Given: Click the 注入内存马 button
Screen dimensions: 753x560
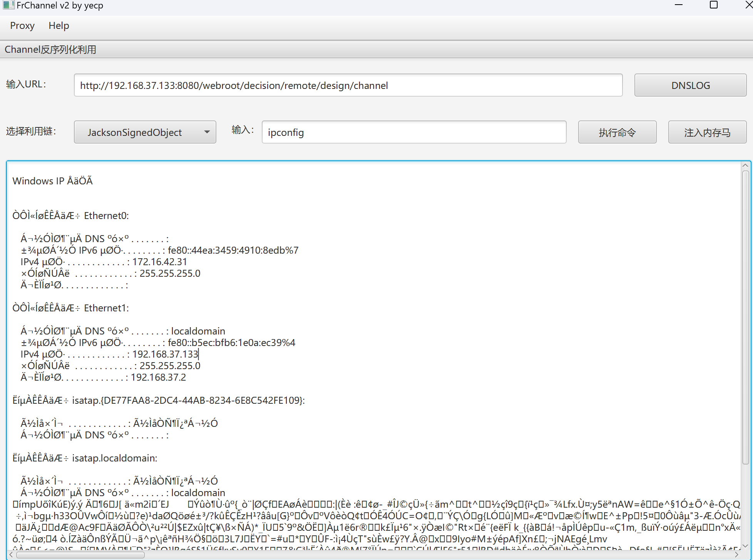Looking at the screenshot, I should pos(707,132).
